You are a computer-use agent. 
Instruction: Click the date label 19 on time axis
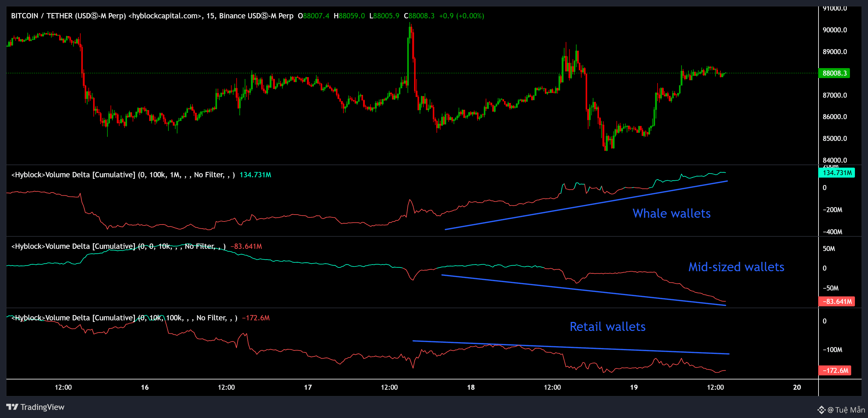point(634,388)
